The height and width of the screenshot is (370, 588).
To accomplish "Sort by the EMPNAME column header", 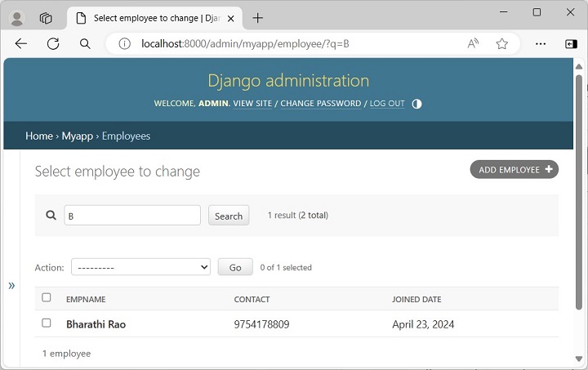I will pyautogui.click(x=86, y=299).
